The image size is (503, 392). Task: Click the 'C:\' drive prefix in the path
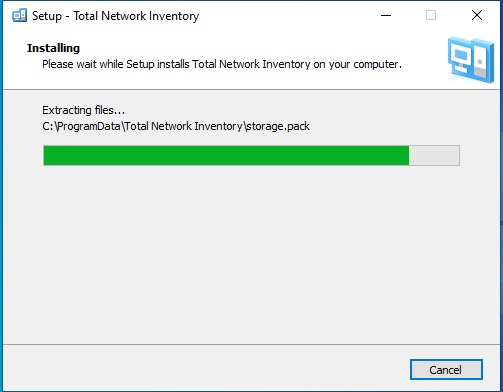(50, 126)
